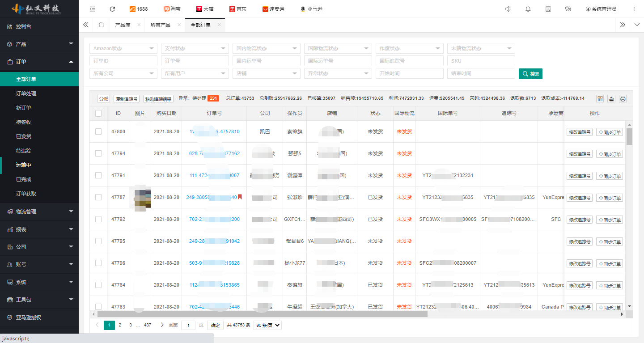Viewport: 644px width, 343px height.
Task: Open the notification bell
Action: [528, 9]
